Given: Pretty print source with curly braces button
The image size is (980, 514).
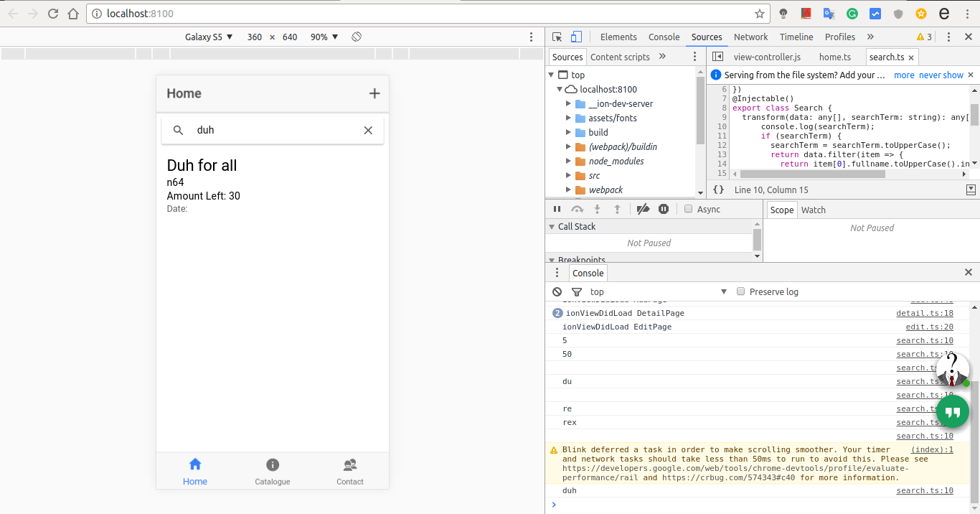Looking at the screenshot, I should click(x=718, y=190).
